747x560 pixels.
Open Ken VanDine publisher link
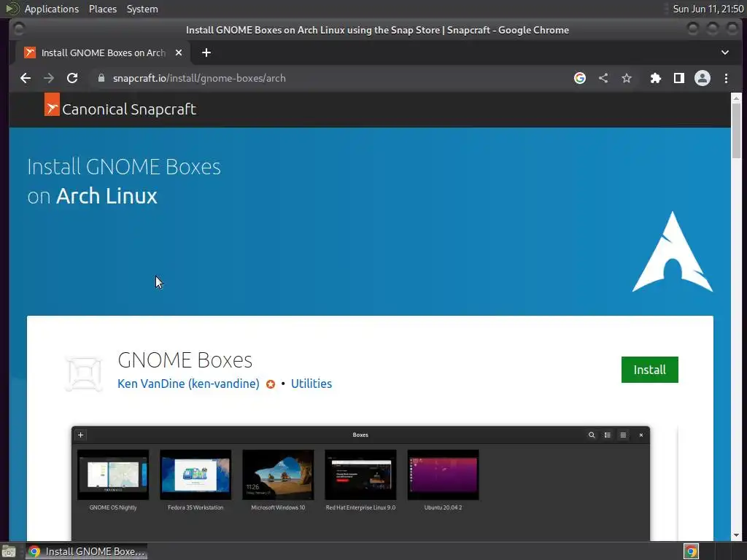[188, 384]
